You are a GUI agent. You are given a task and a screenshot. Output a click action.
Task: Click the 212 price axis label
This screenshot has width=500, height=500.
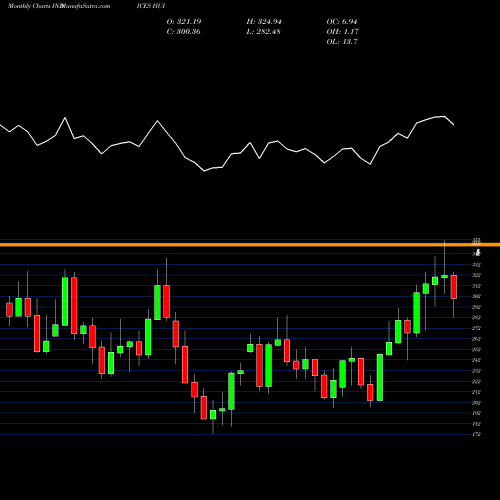pos(476,392)
